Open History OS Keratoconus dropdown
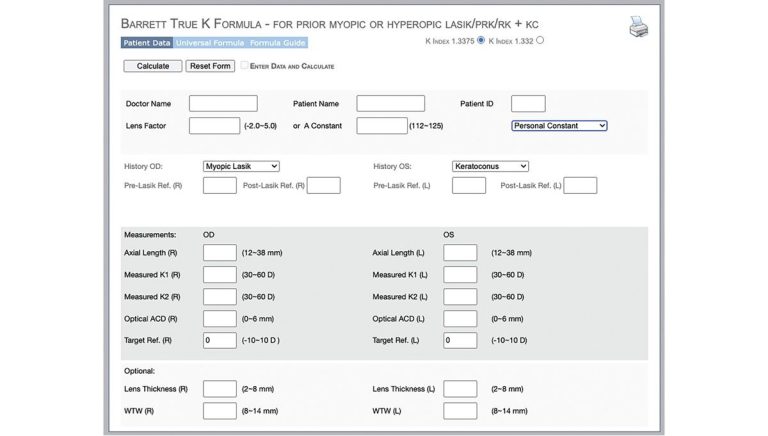 [490, 166]
